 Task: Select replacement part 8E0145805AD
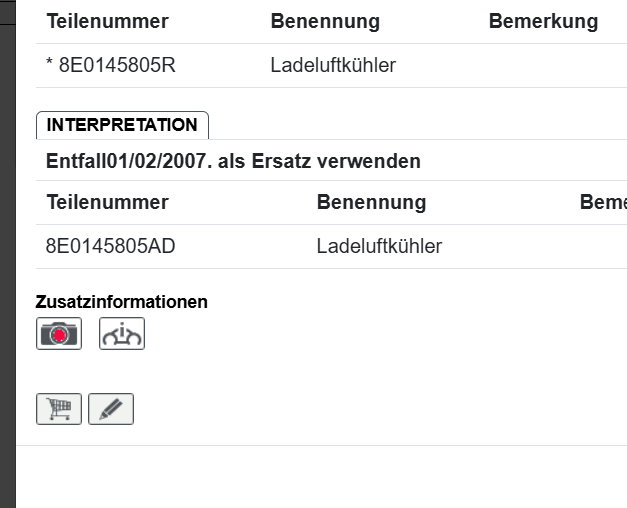point(111,246)
